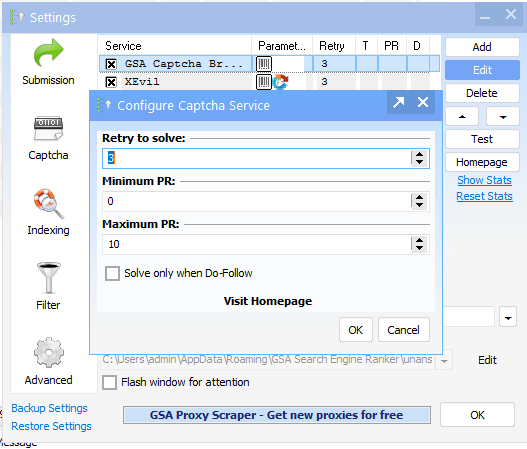Click the Edit service button
This screenshot has height=449, width=527.
pyautogui.click(x=482, y=70)
